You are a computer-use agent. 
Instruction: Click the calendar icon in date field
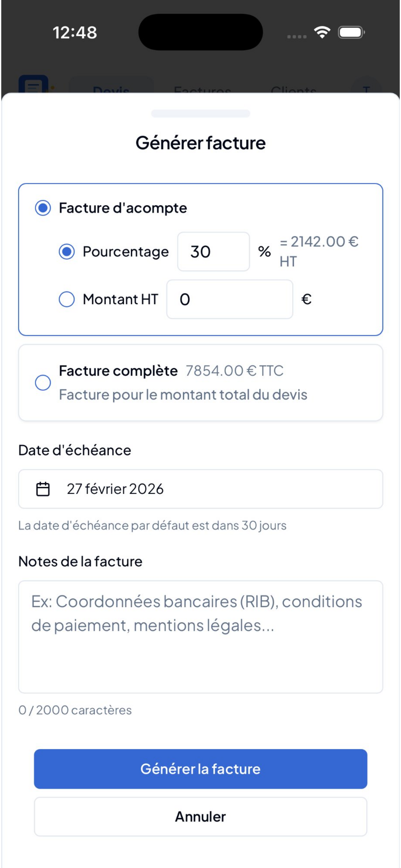(x=43, y=489)
